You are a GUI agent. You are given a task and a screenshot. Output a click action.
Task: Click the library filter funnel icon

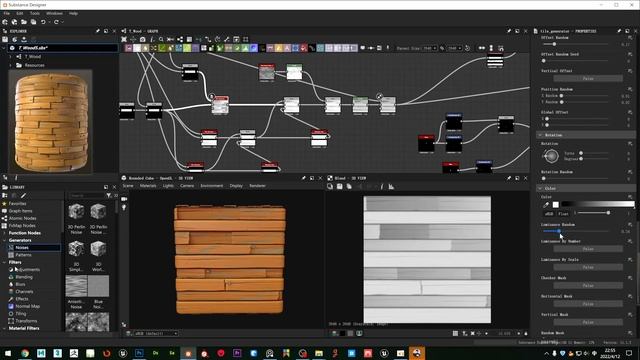click(109, 196)
